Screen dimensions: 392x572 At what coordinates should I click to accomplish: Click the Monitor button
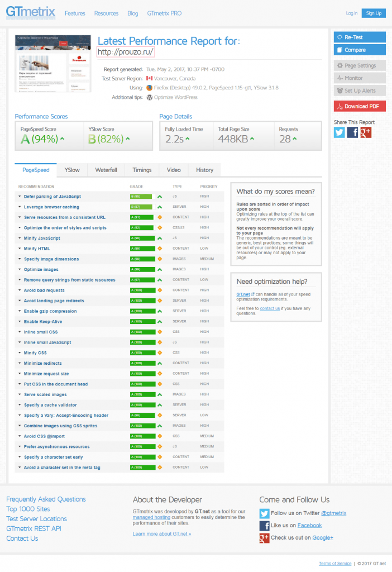360,78
